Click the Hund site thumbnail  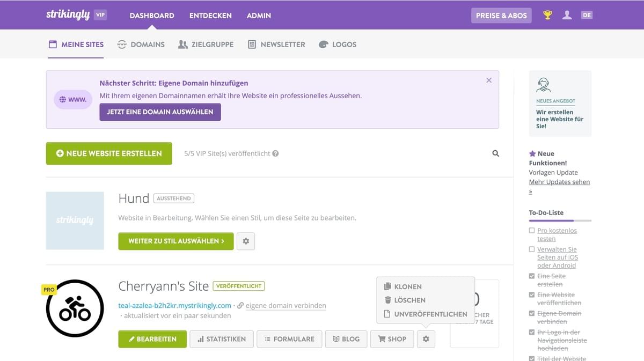[x=75, y=220]
